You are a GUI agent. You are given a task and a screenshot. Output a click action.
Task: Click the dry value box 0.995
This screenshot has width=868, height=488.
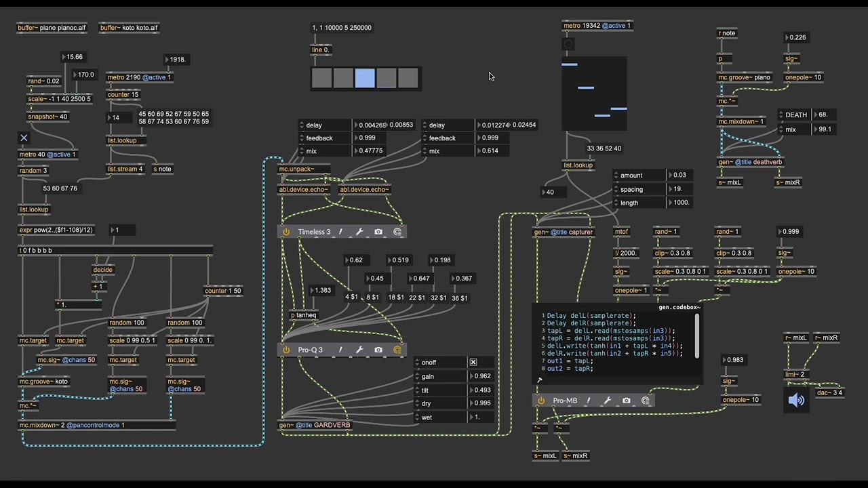click(481, 403)
